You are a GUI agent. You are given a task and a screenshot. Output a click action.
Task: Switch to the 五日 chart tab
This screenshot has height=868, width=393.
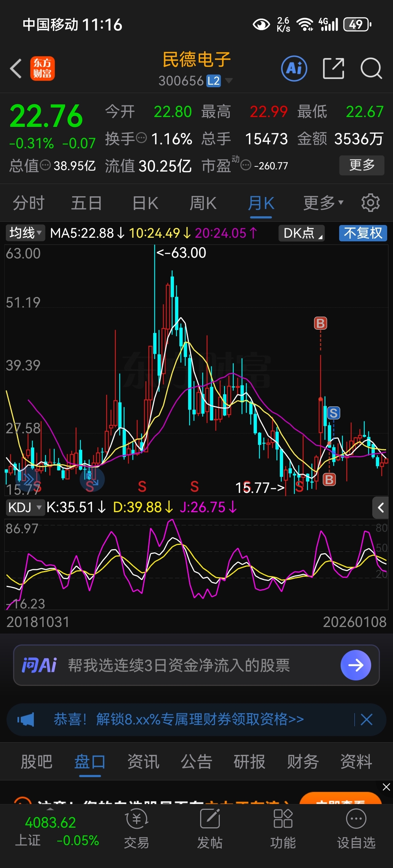point(86,203)
